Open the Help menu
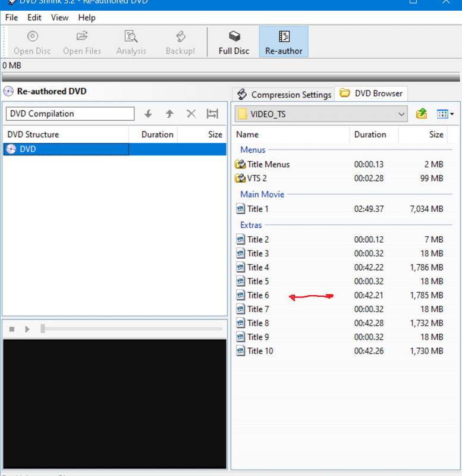 pos(87,18)
